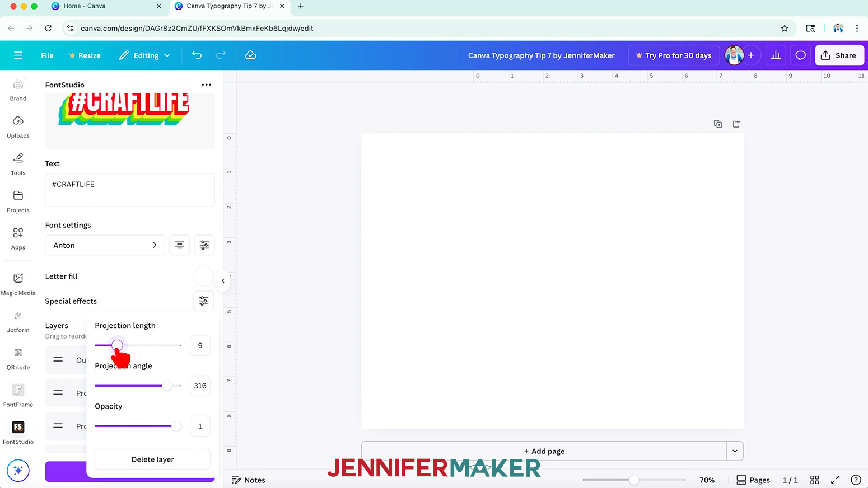
Task: Reload the browser page
Action: click(x=48, y=28)
